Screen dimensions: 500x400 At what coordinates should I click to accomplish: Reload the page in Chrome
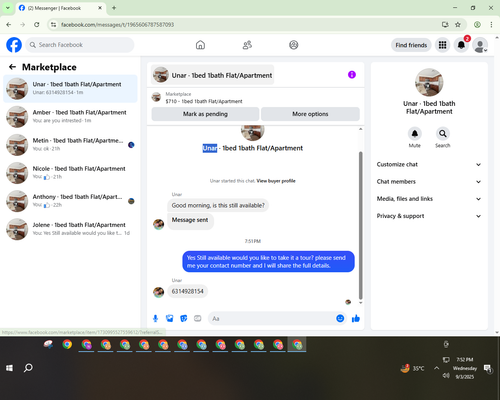37,25
